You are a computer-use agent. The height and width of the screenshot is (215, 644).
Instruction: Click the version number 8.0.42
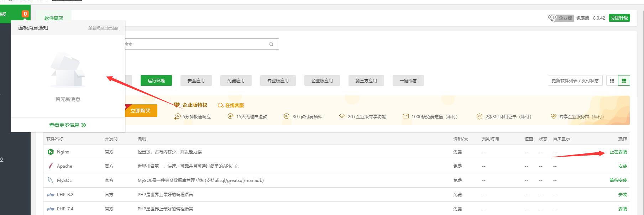pos(599,18)
